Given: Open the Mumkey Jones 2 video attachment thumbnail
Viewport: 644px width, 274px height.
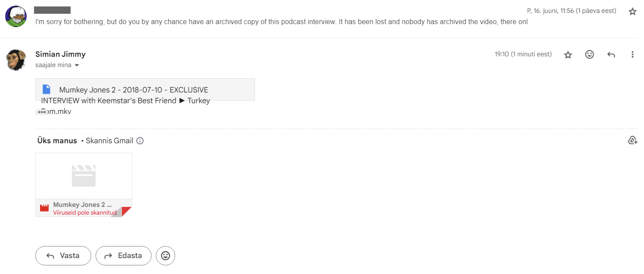Looking at the screenshot, I should point(84,176).
